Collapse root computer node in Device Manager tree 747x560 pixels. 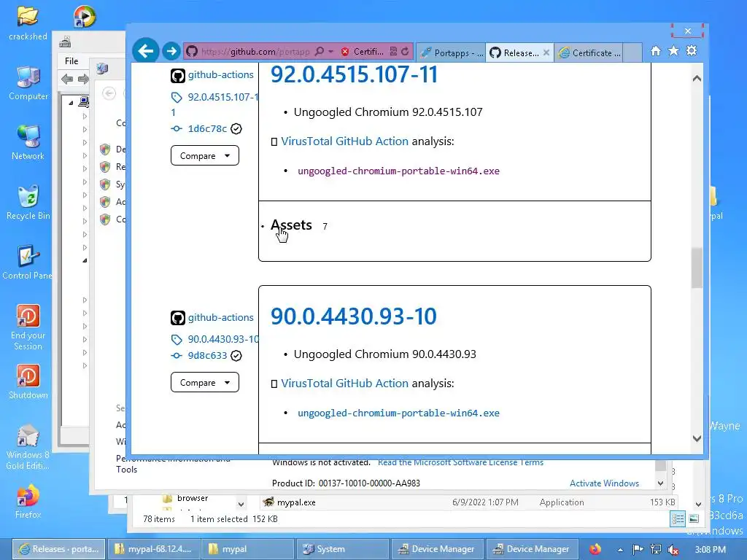[71, 102]
